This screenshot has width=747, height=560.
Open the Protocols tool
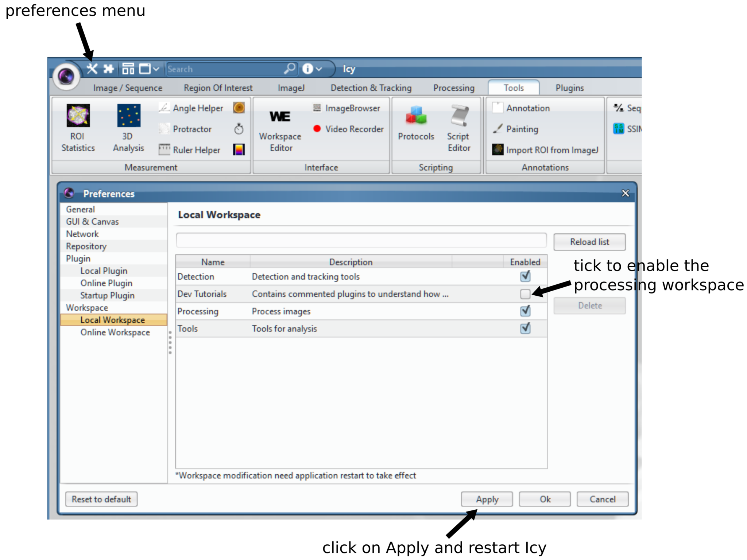pos(415,124)
